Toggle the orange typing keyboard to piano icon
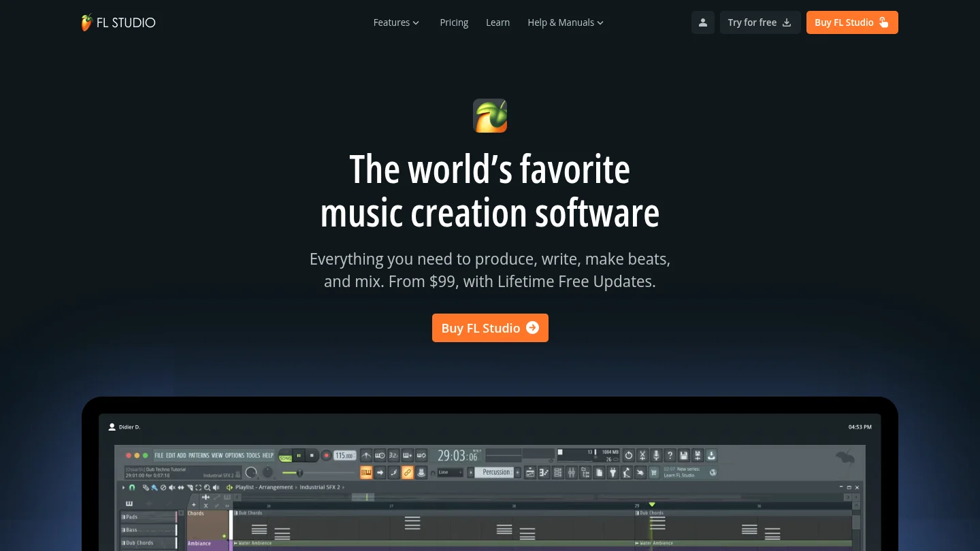The width and height of the screenshot is (980, 551). (x=366, y=472)
